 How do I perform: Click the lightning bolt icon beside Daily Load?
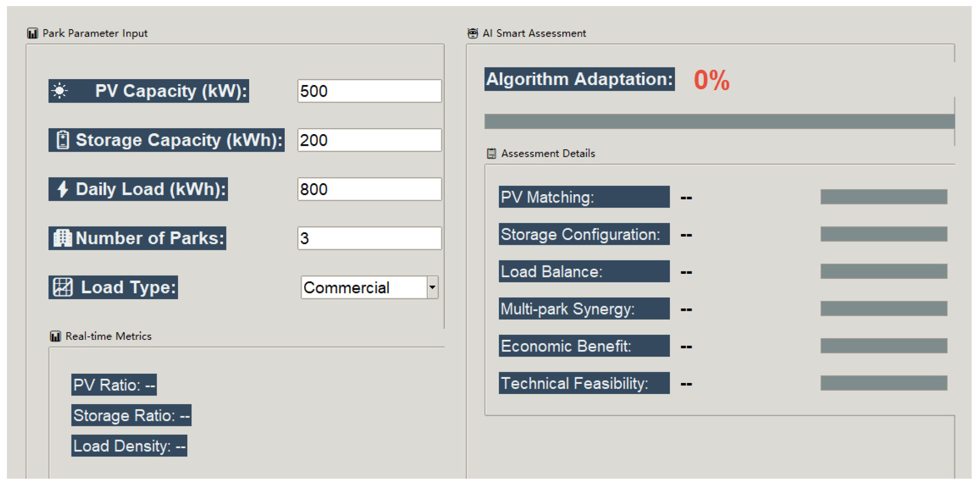[x=62, y=189]
